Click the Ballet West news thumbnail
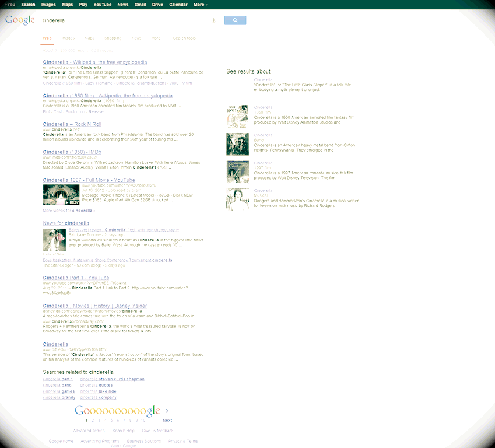This screenshot has height=448, width=495. (54, 240)
